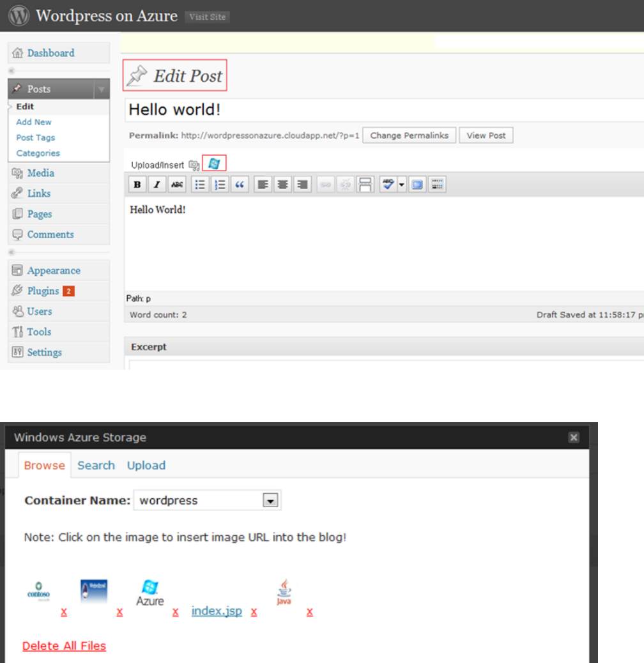Open the Comments sidebar menu
The width and height of the screenshot is (644, 663).
(x=59, y=234)
